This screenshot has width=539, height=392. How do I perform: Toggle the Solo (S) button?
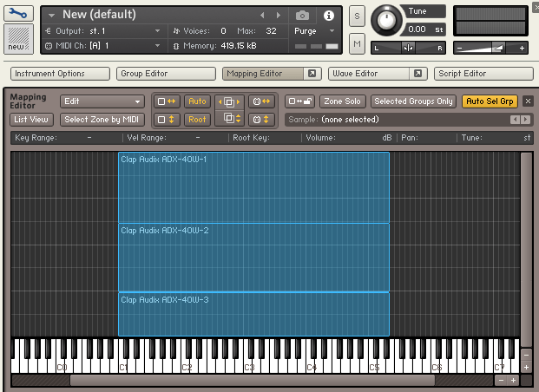tap(357, 16)
